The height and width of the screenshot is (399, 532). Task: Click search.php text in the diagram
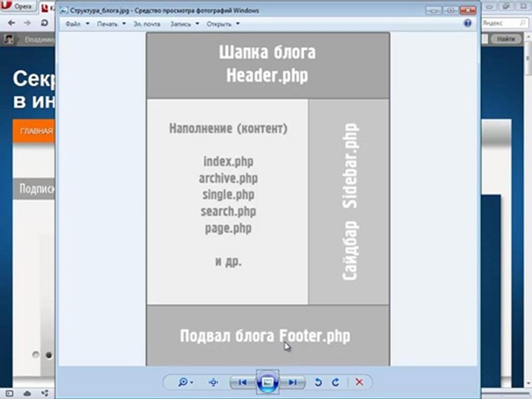click(x=228, y=211)
